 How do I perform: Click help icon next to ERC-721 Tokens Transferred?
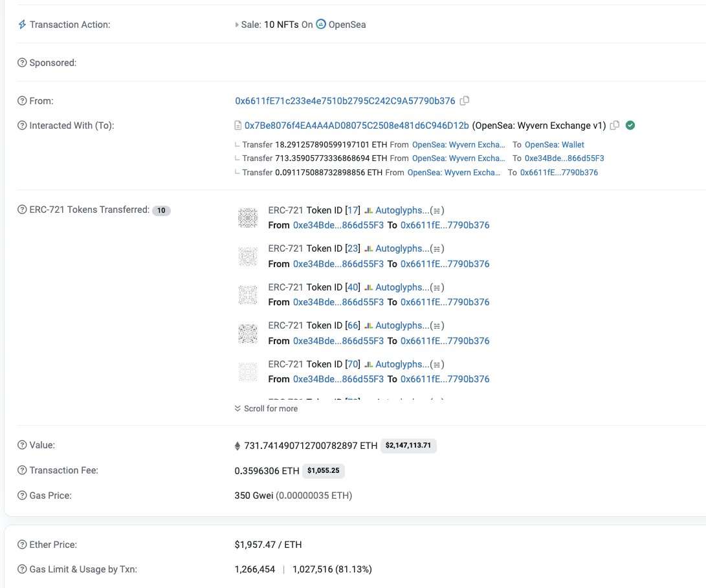coord(22,210)
